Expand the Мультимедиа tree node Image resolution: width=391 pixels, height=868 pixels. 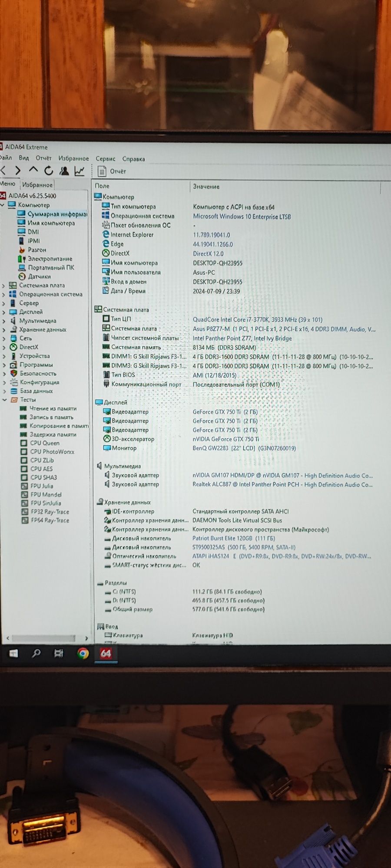coord(3,321)
